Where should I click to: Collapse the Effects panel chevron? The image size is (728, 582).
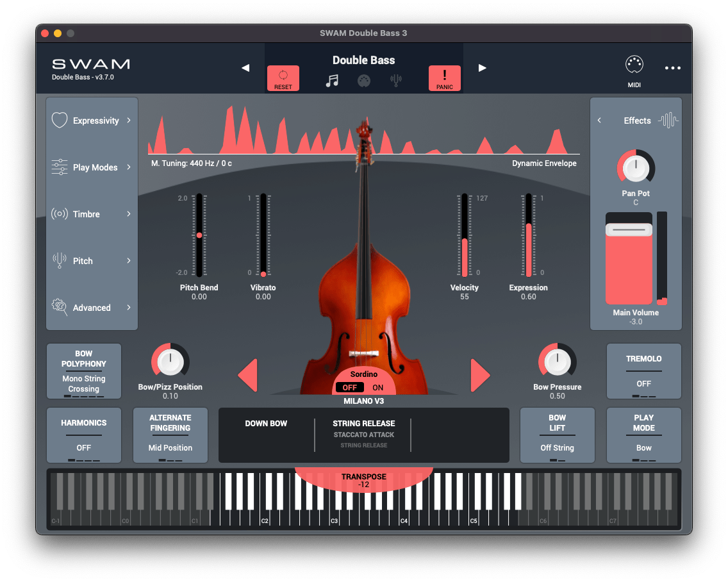600,120
